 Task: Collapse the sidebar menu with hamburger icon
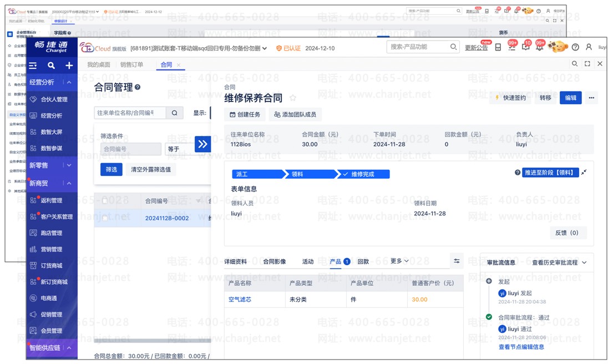coord(33,65)
